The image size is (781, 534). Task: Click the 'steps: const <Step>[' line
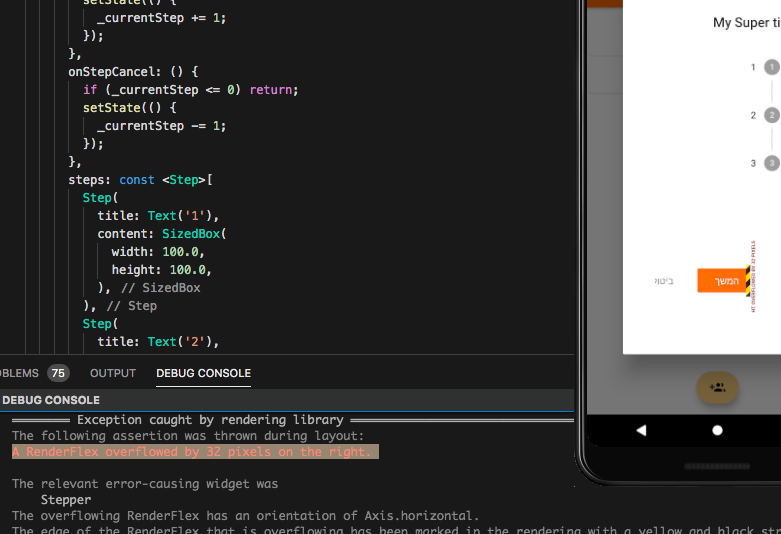pos(140,180)
